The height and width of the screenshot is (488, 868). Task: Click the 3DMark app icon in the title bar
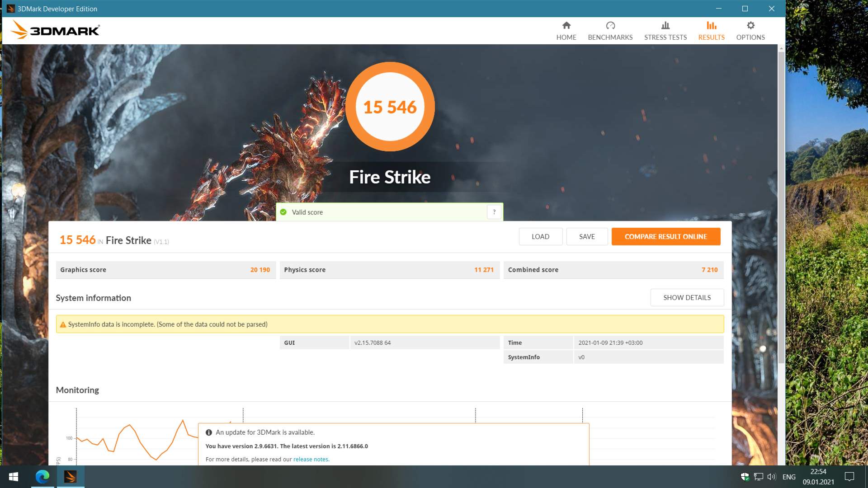10,9
